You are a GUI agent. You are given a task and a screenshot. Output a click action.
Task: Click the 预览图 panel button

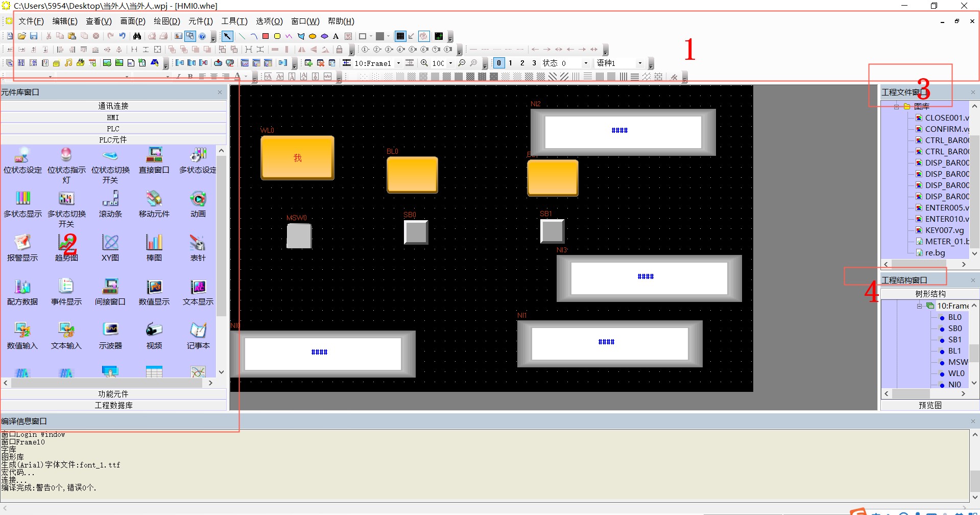[929, 405]
